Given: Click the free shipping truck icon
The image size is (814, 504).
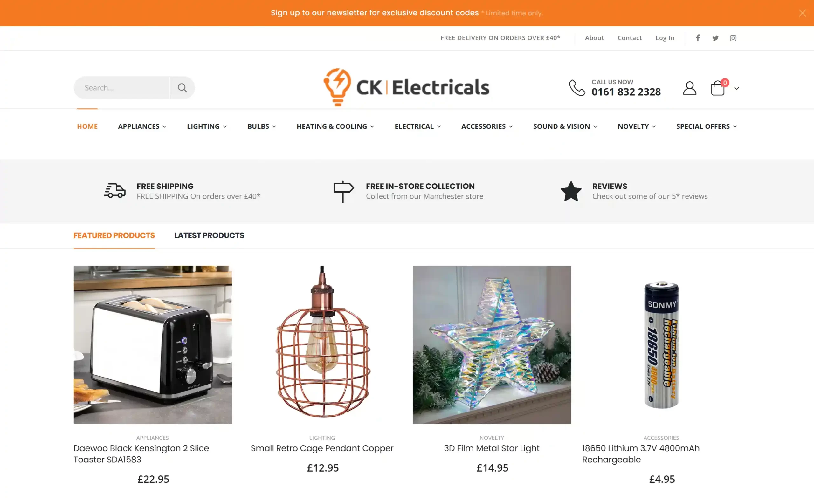Looking at the screenshot, I should pos(115,191).
